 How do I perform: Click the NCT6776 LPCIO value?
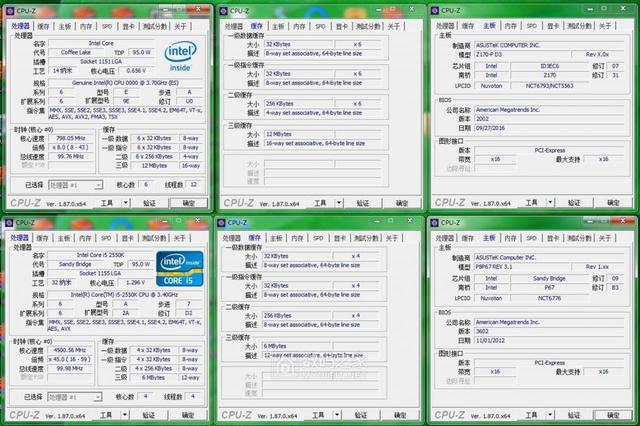[549, 298]
